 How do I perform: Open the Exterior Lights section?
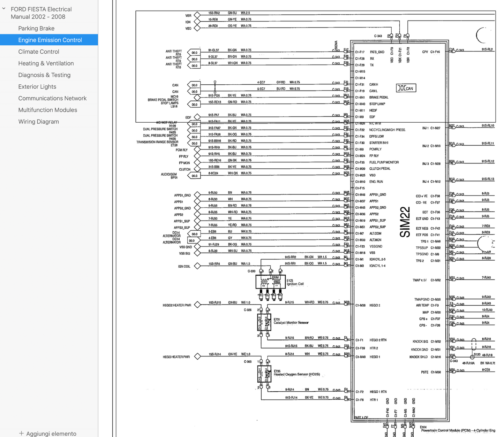pyautogui.click(x=37, y=87)
